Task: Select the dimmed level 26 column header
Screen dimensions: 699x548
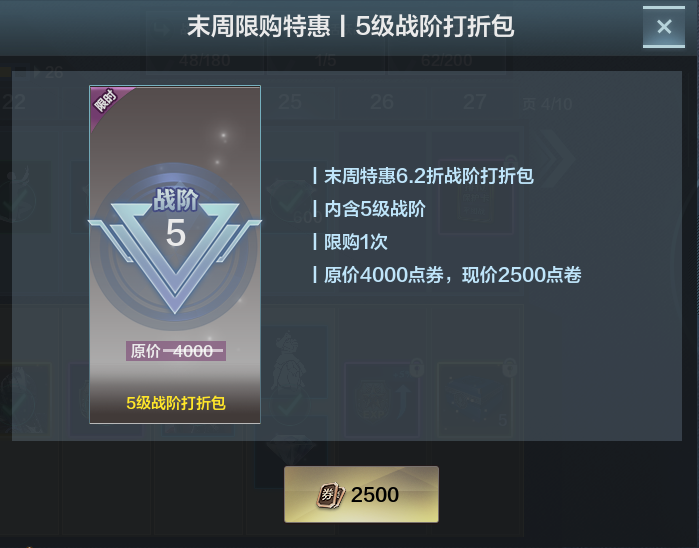Action: coord(382,102)
